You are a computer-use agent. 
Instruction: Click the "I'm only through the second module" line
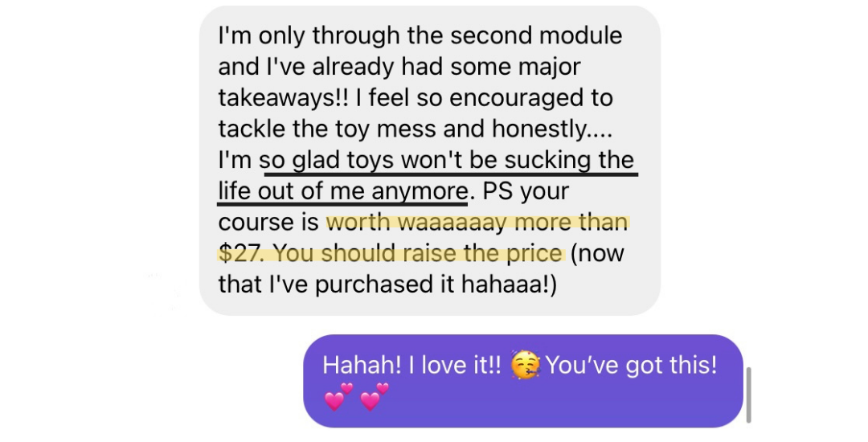point(420,36)
